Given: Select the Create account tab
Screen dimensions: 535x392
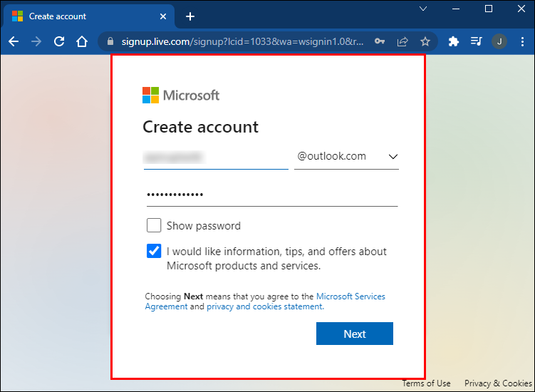Looking at the screenshot, I should click(89, 16).
